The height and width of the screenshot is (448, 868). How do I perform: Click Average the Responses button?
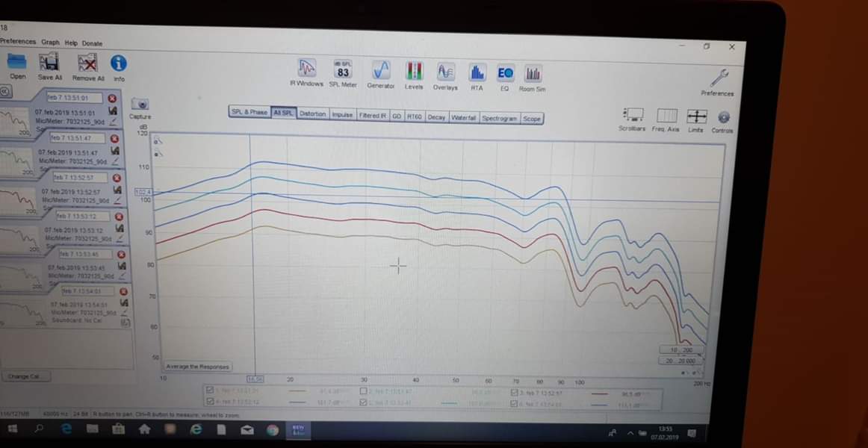(x=198, y=367)
